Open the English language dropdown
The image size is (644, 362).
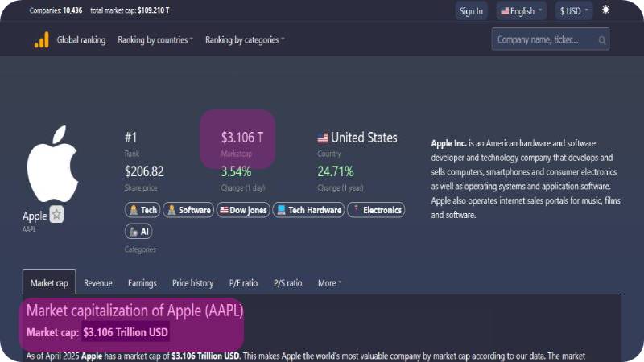click(x=521, y=11)
